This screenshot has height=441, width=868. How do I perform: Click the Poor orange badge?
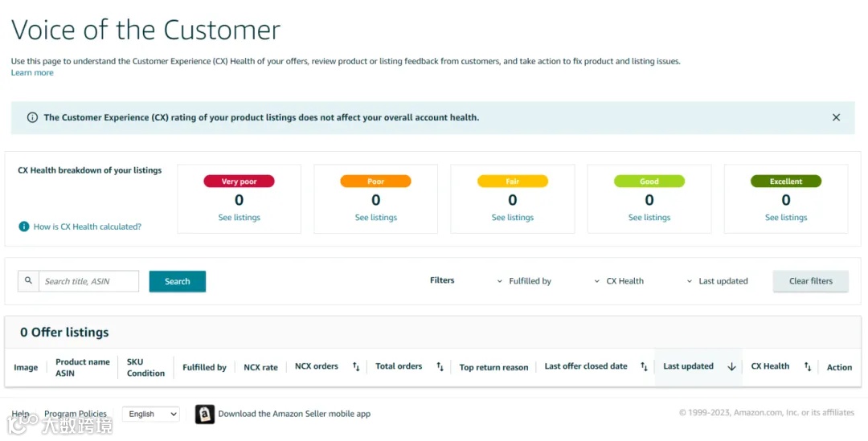tap(376, 181)
